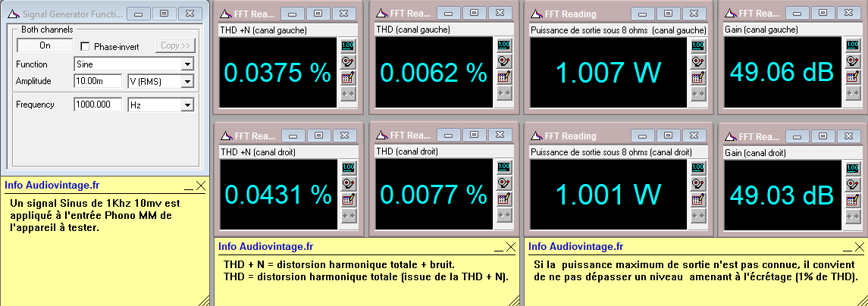Open data log icon in THD+N canal gauche
The width and height of the screenshot is (868, 306).
(348, 77)
